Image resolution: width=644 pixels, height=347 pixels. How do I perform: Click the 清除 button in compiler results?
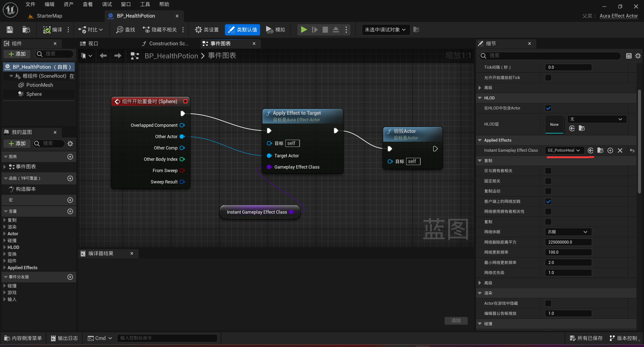[456, 320]
